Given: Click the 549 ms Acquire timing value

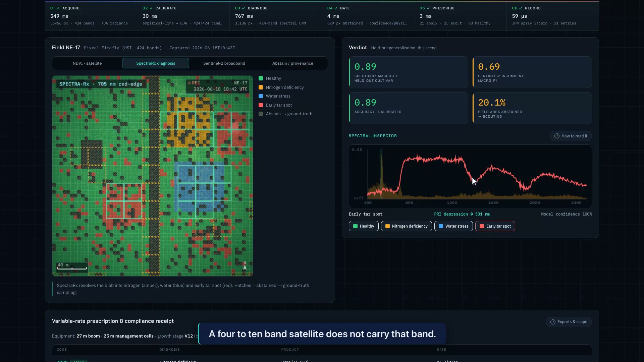Looking at the screenshot, I should click(59, 16).
